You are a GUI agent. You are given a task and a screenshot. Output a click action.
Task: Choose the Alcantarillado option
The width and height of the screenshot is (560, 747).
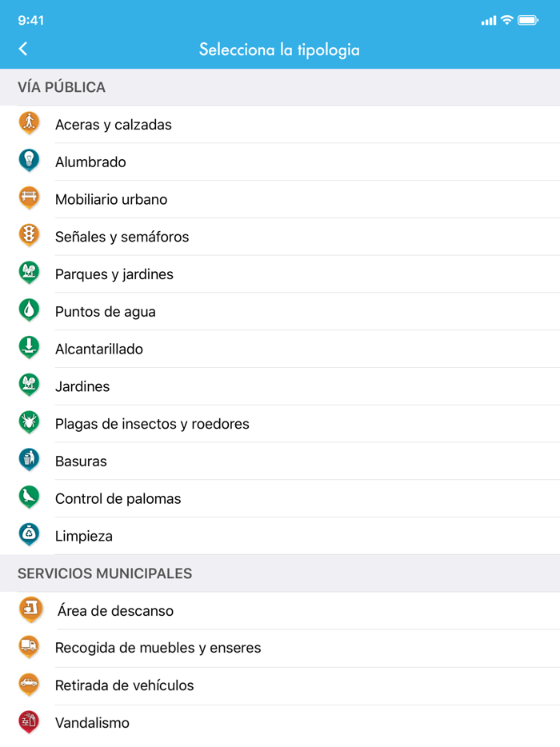coord(99,350)
